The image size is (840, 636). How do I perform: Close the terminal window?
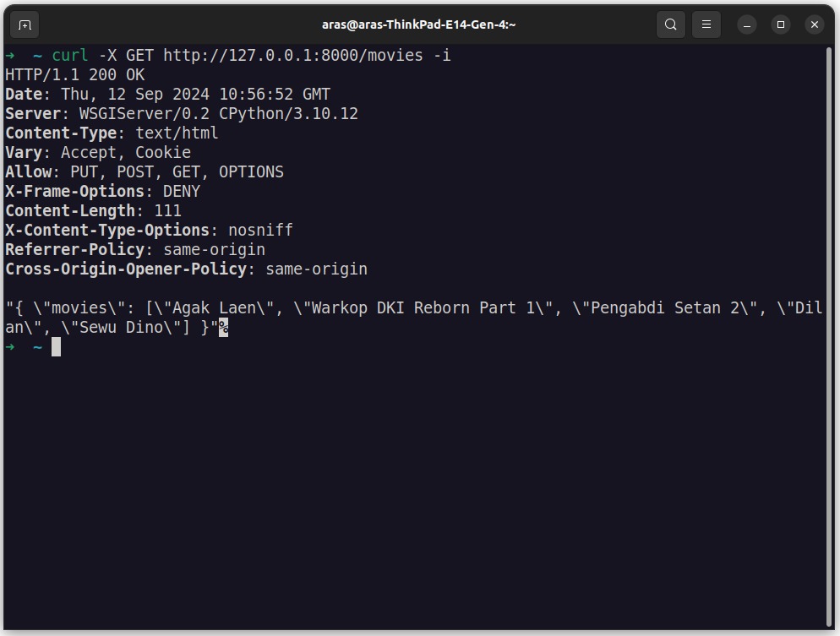point(815,24)
